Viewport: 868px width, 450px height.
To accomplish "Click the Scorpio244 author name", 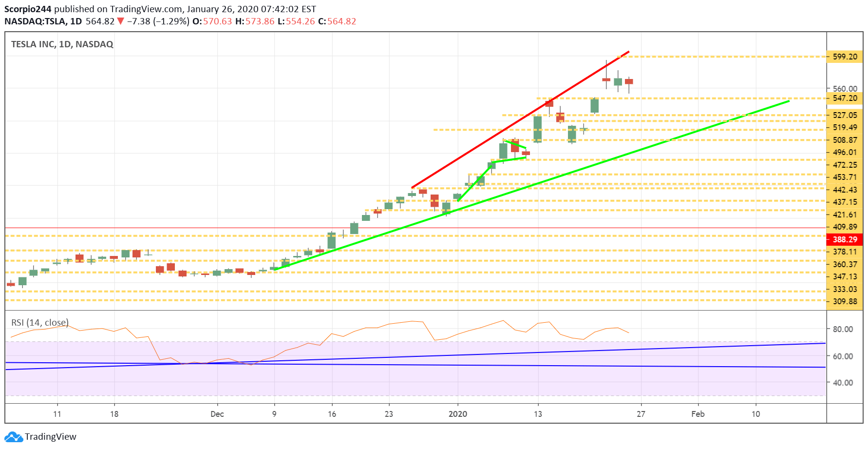I will click(28, 9).
